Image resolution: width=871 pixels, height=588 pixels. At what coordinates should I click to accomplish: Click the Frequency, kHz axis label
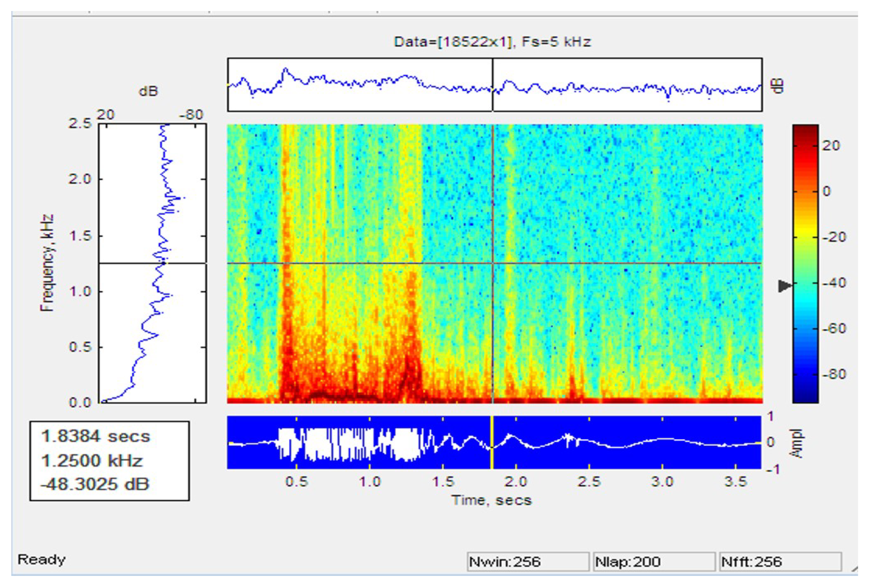pos(47,263)
